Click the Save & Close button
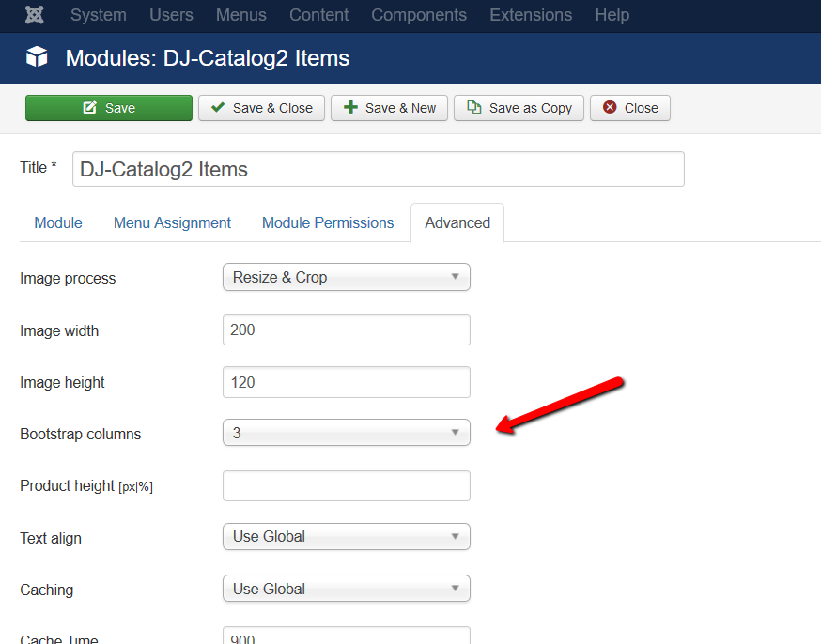 click(261, 108)
